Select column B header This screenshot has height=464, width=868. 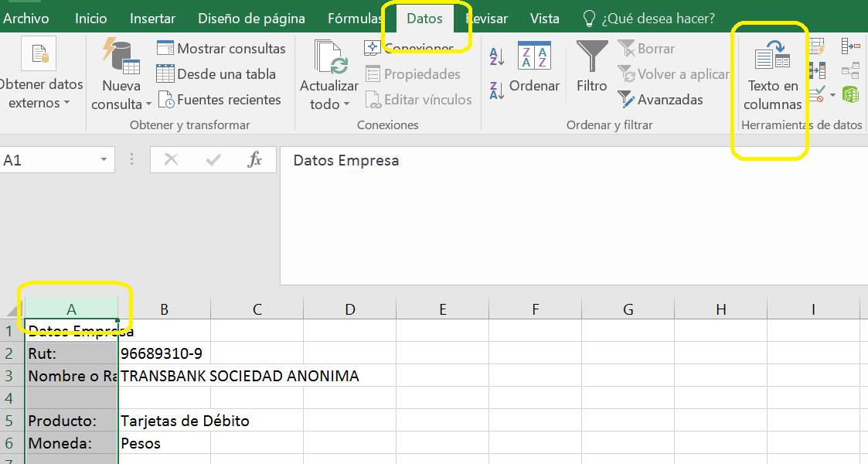pos(165,309)
